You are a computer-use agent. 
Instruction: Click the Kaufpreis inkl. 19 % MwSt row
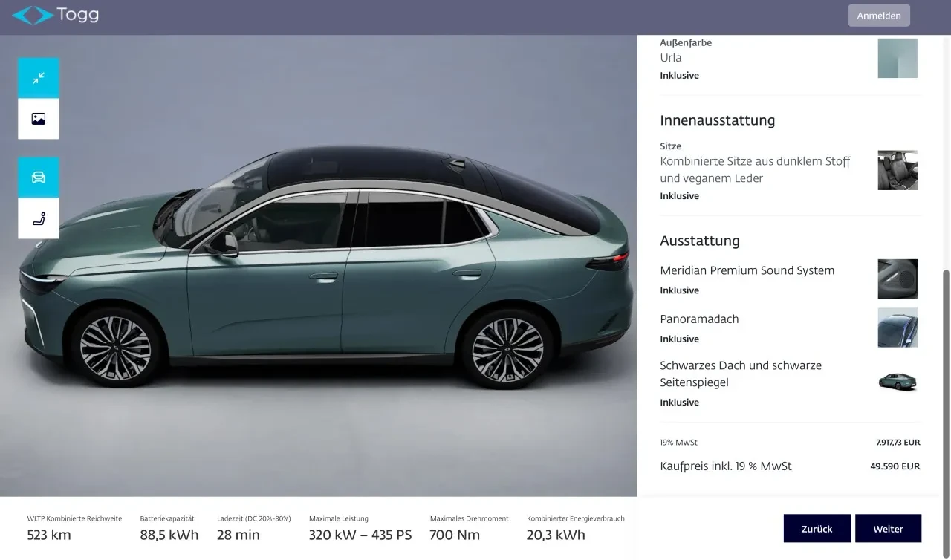click(790, 466)
